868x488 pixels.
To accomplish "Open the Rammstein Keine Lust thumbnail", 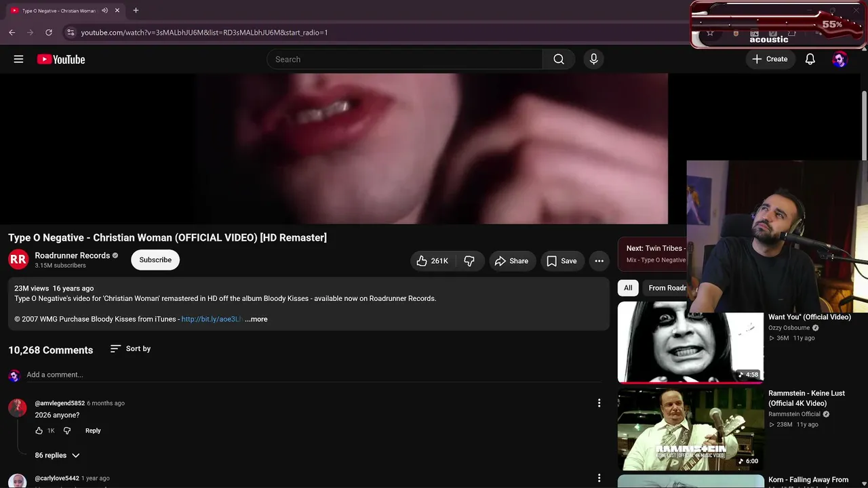I will [x=690, y=429].
